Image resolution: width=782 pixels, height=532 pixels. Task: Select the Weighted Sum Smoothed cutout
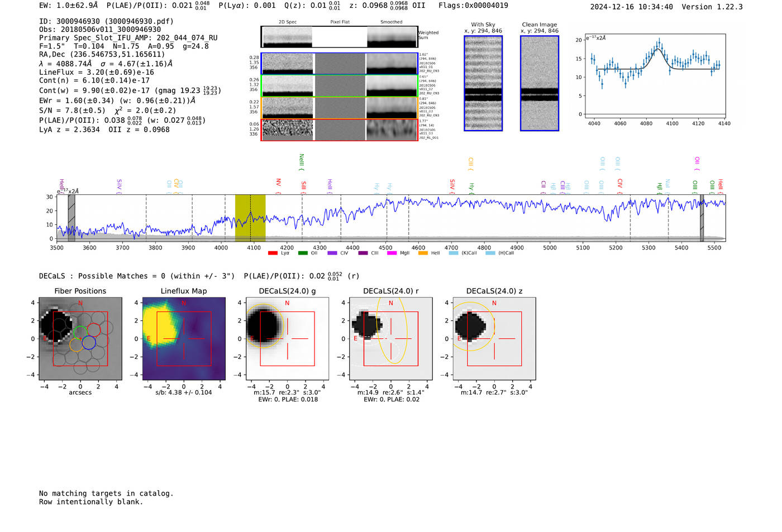[392, 37]
